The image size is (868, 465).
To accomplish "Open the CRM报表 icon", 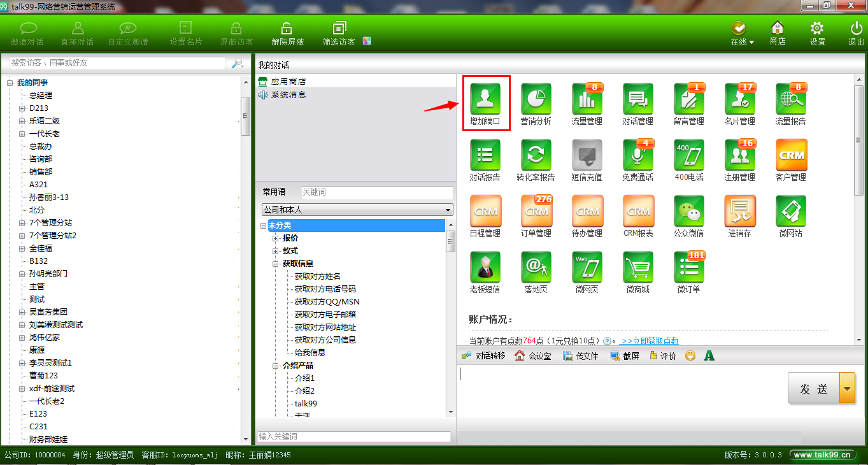I will [x=638, y=211].
